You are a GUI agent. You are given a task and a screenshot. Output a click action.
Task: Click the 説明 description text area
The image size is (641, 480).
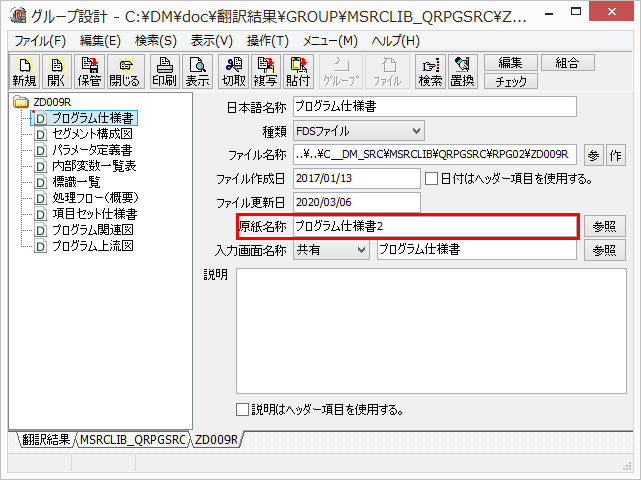pos(431,331)
